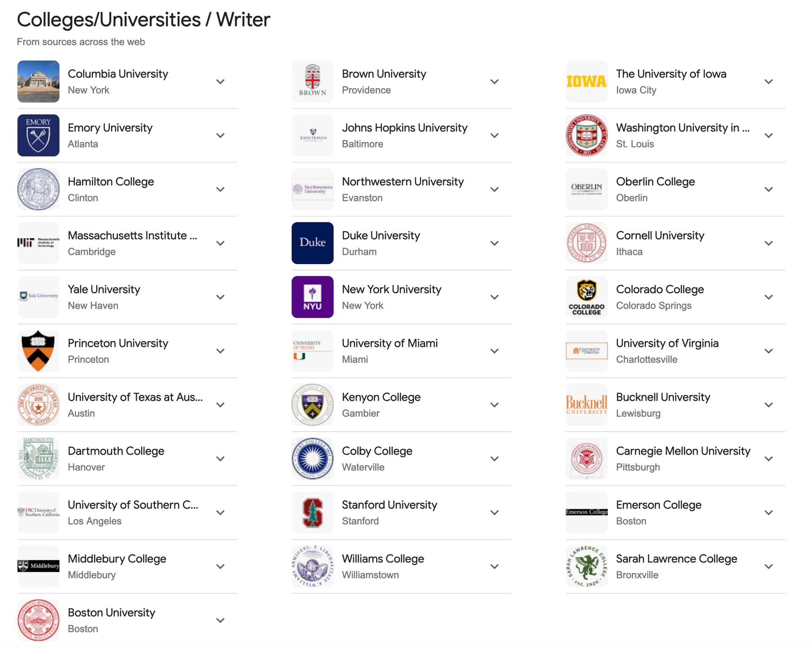Click the Princeton orange shield logo
This screenshot has height=650, width=812.
(38, 351)
